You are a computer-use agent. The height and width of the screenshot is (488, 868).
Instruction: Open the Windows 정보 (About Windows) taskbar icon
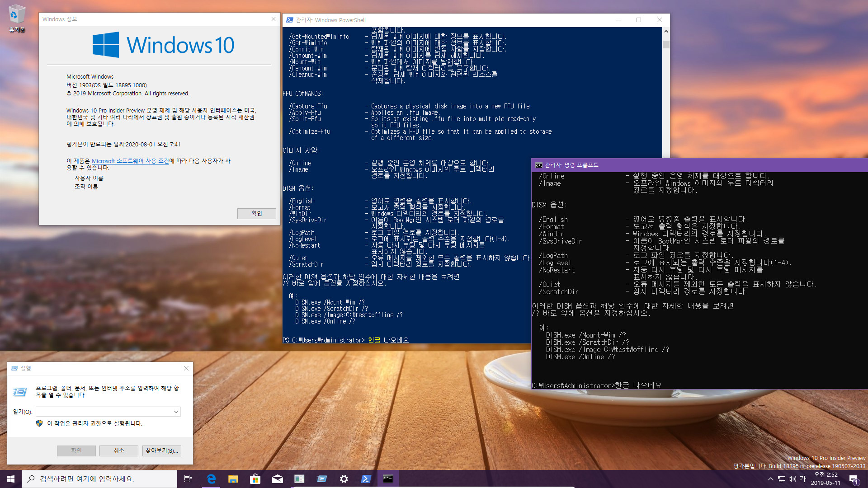point(300,479)
